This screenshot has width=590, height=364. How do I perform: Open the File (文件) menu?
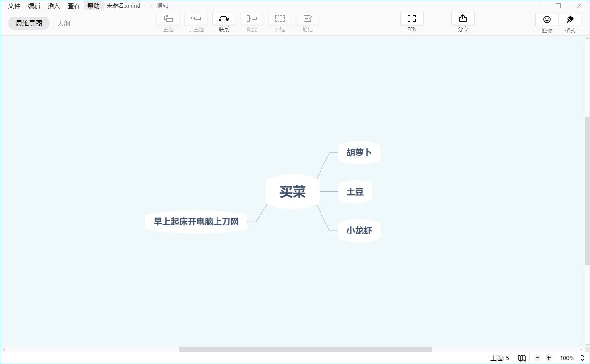point(14,6)
